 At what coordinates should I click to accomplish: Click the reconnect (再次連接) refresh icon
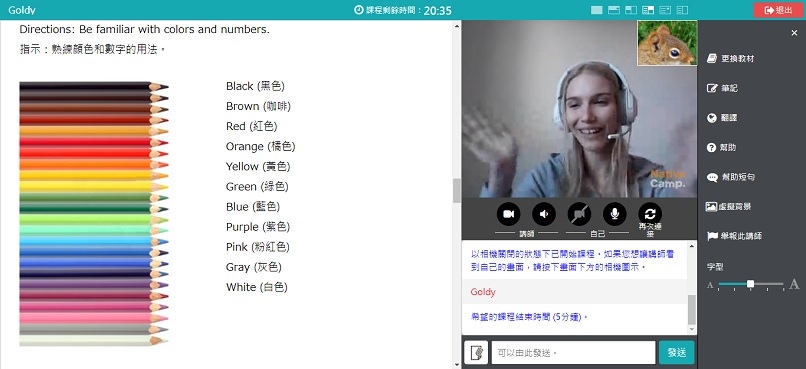(650, 214)
